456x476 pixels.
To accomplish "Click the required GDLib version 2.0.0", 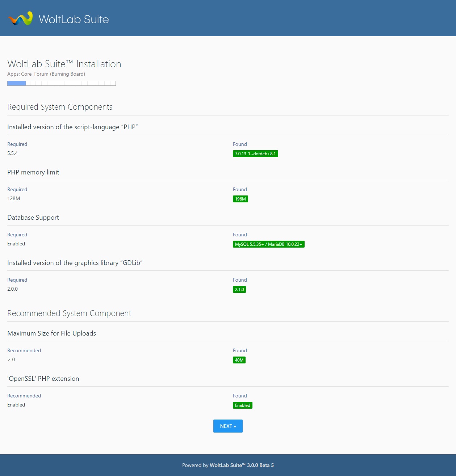I will (x=12, y=289).
